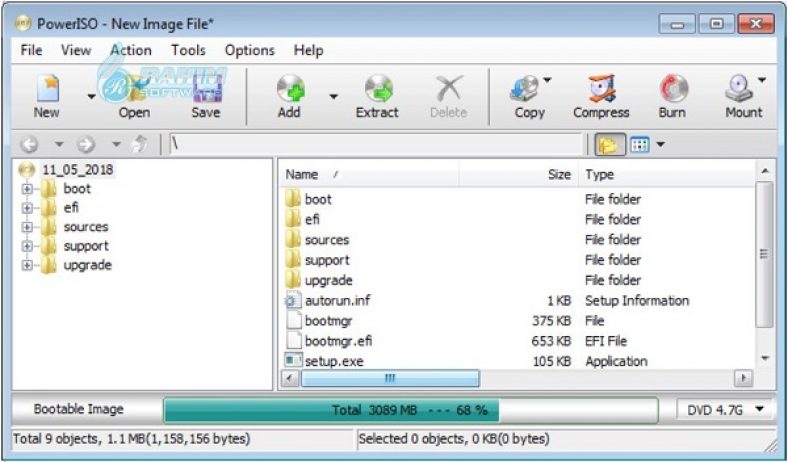Viewport: 788px width, 462px height.
Task: Open the Tools menu
Action: point(188,50)
